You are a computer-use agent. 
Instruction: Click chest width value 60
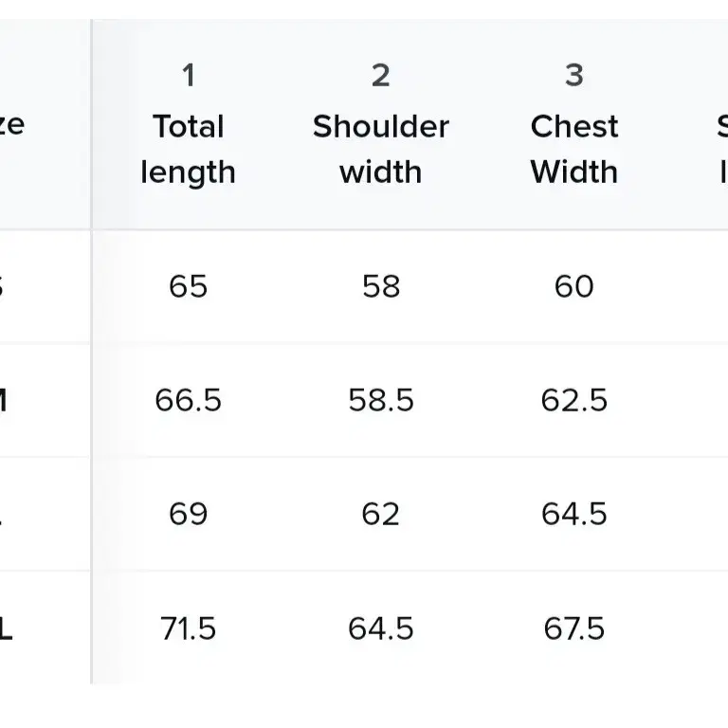point(574,286)
